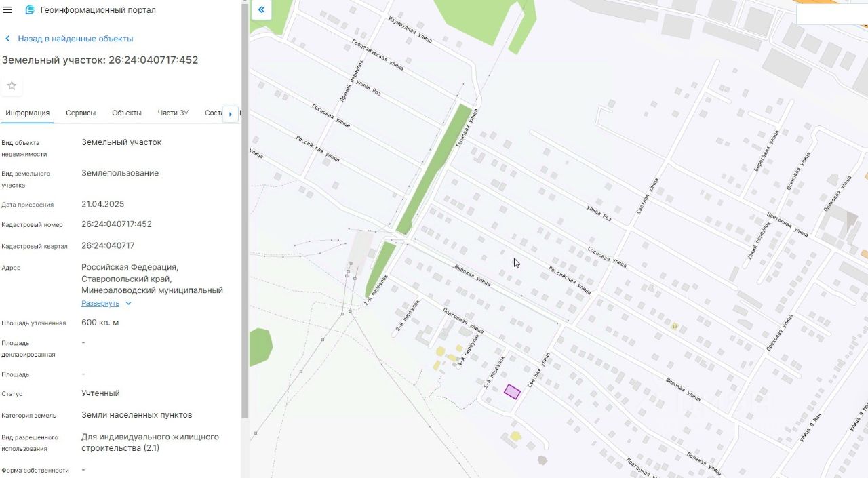868x478 pixels.
Task: Click the green park strip along Терновая улица
Action: click(434, 169)
